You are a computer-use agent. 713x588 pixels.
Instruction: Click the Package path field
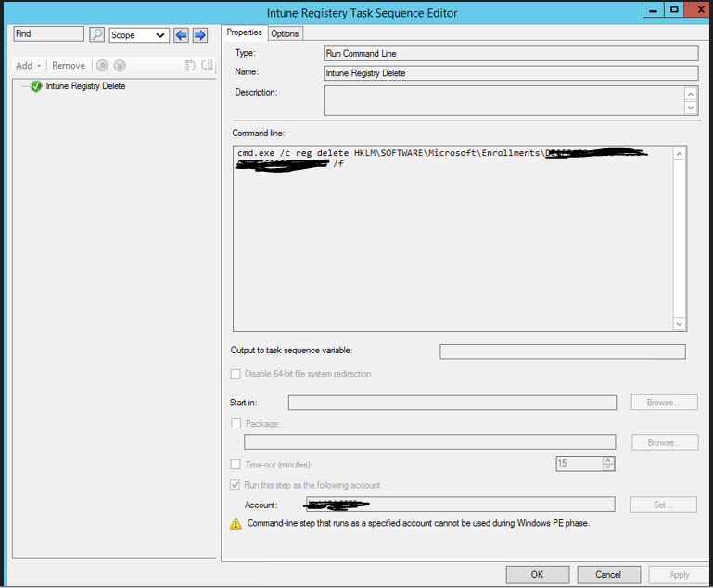pos(429,442)
